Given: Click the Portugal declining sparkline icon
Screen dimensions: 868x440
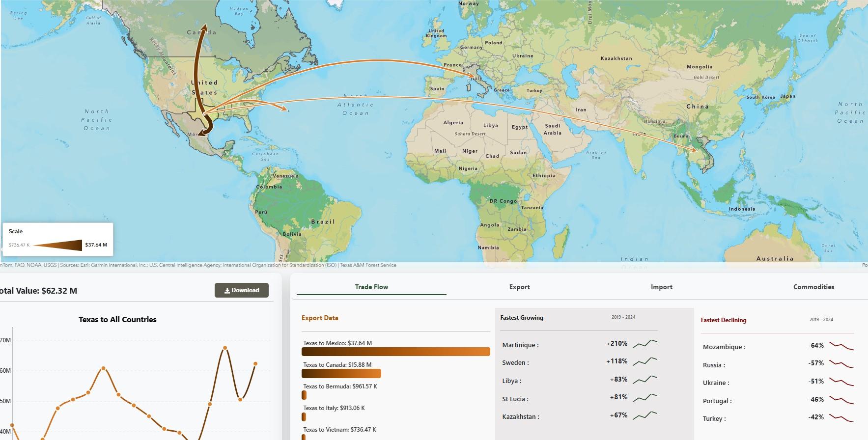Looking at the screenshot, I should click(841, 400).
